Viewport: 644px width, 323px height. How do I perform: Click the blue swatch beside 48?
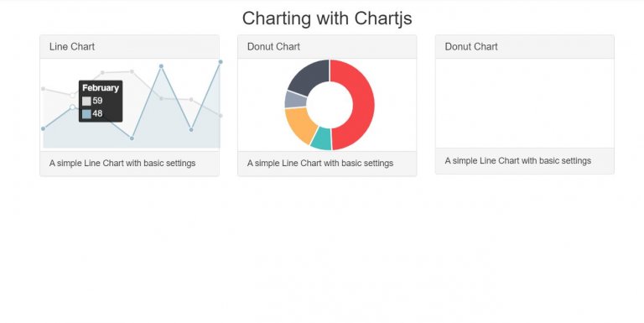[x=86, y=114]
